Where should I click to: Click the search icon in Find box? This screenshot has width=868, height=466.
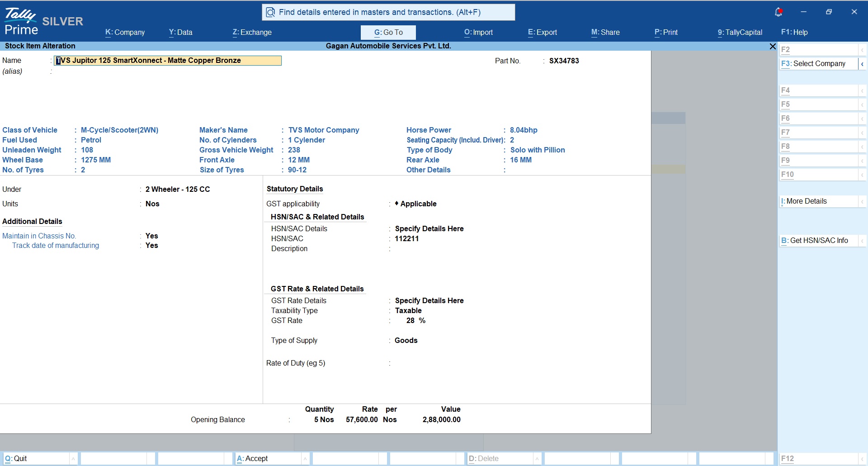(270, 12)
